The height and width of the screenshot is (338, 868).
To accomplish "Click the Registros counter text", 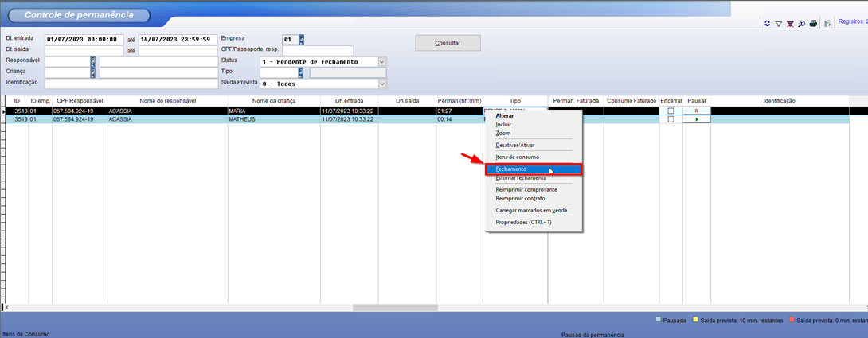I will [853, 21].
